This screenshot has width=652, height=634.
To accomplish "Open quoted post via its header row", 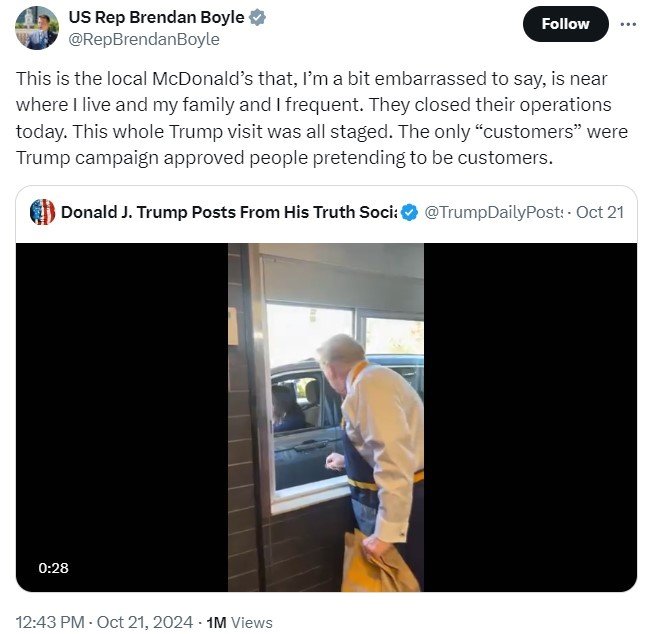I will click(326, 212).
